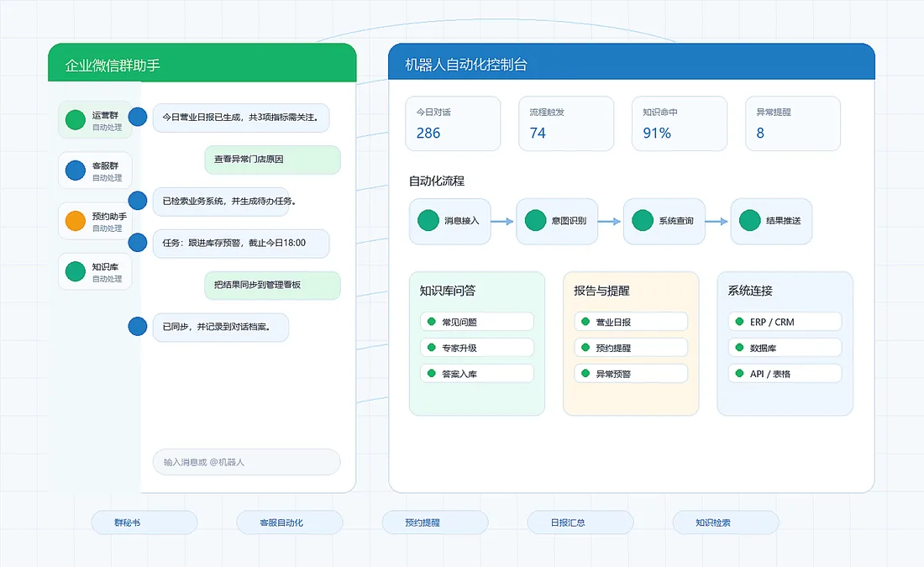Click the 系统查询 flow step
Screen dimensions: 924x567
664,221
